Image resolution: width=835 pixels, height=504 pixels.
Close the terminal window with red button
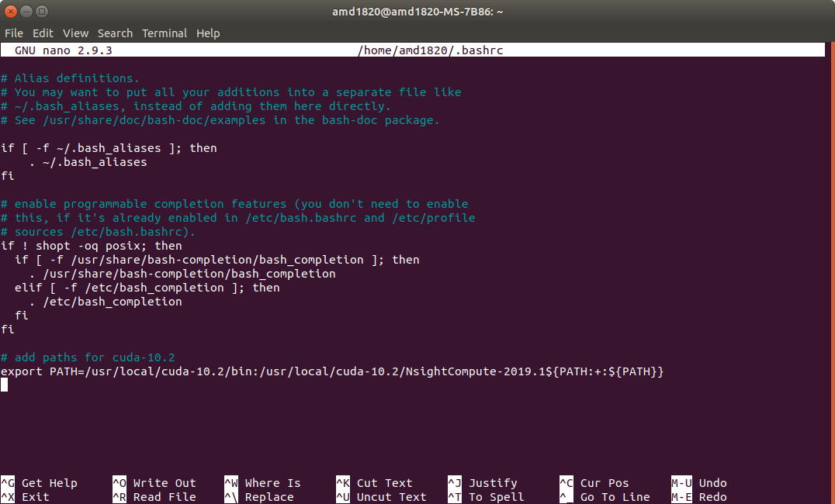pyautogui.click(x=11, y=11)
